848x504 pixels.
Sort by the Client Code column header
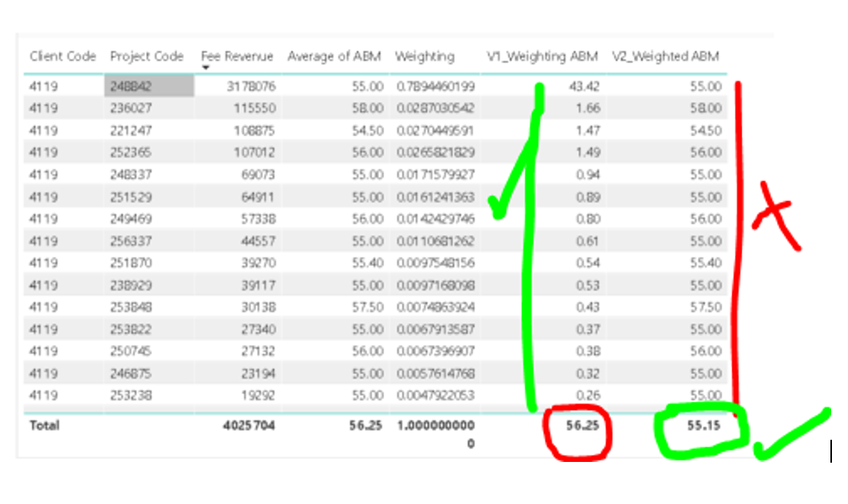coord(63,56)
